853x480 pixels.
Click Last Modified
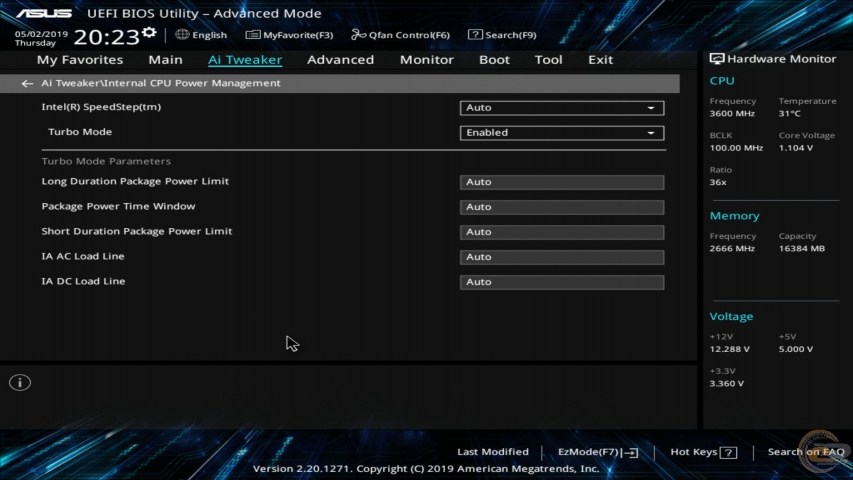tap(493, 452)
